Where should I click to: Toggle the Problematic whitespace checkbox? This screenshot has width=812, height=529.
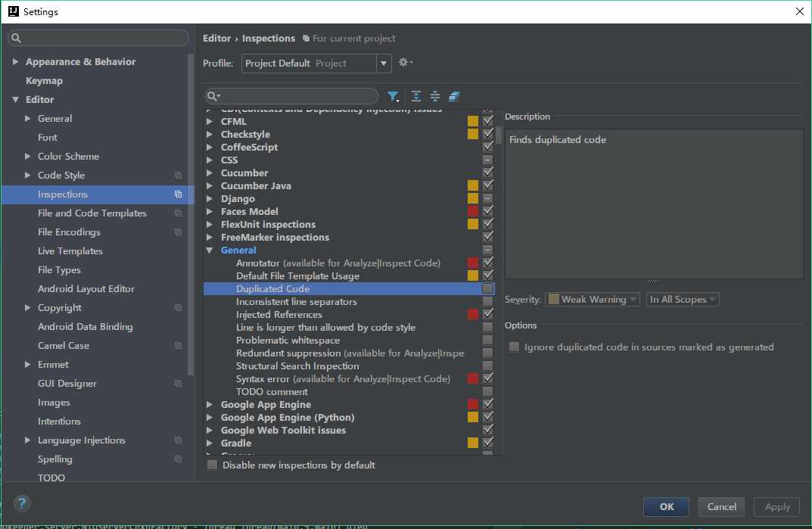tap(487, 341)
